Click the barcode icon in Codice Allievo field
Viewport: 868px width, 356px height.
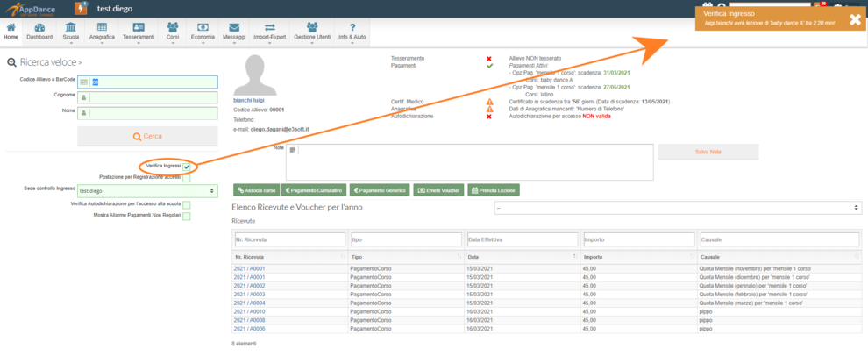(83, 82)
